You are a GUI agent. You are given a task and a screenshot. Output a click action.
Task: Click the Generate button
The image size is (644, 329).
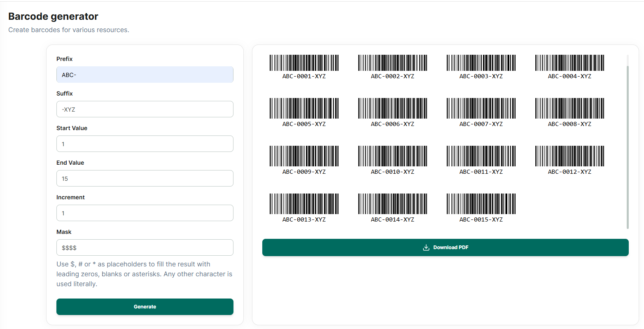tap(145, 307)
